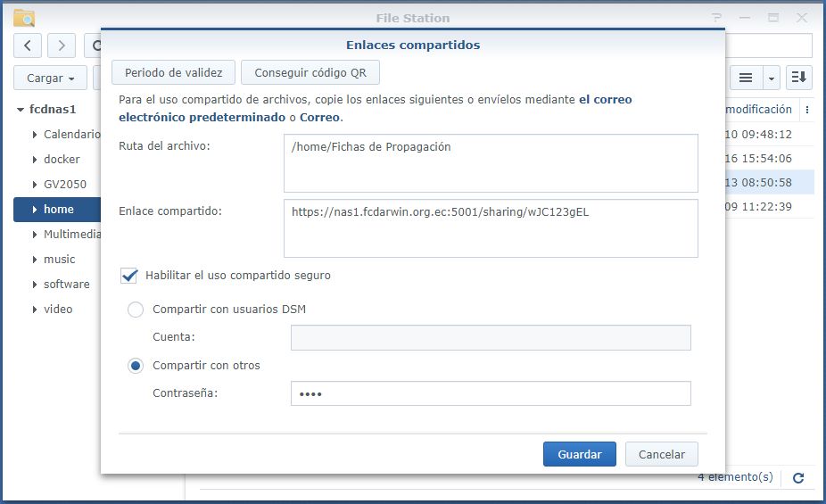Click the Cancelar button
Viewport: 826px width, 504px height.
661,454
